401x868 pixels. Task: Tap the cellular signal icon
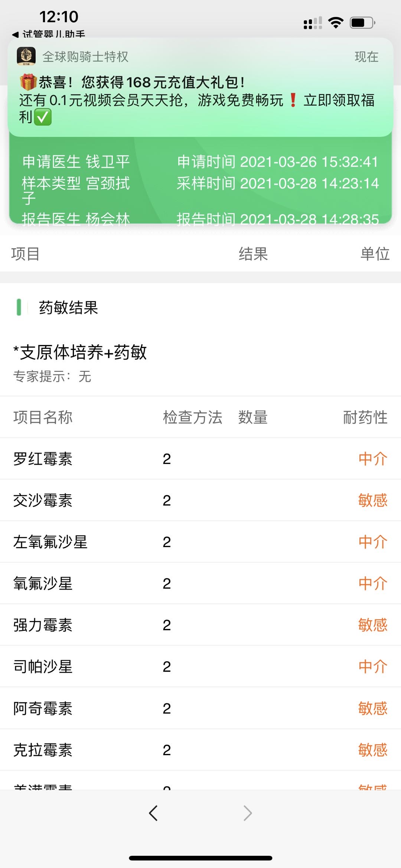click(x=313, y=23)
